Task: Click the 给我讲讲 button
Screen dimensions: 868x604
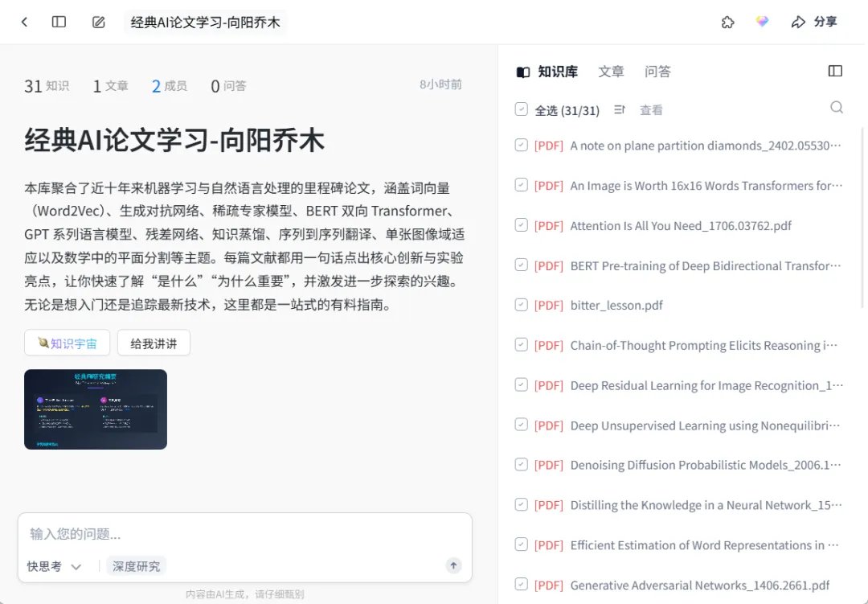Action: coord(154,342)
